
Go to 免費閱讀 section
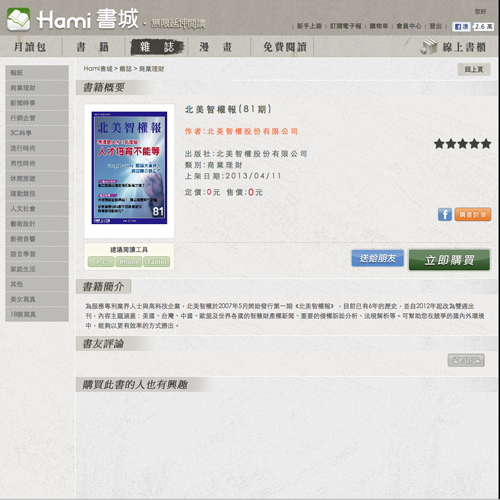(x=285, y=47)
